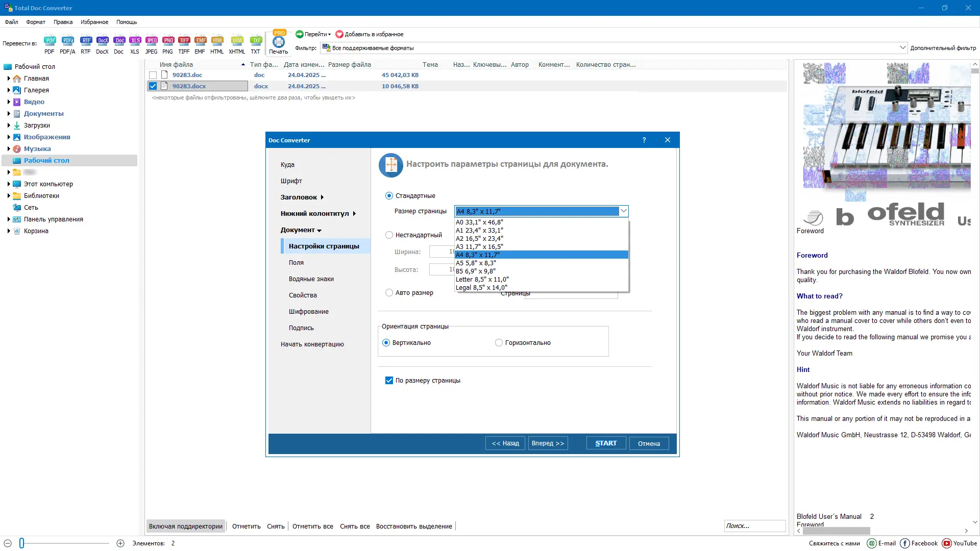Uncheck По размеру страницы checkbox
This screenshot has height=551, width=980.
[389, 381]
